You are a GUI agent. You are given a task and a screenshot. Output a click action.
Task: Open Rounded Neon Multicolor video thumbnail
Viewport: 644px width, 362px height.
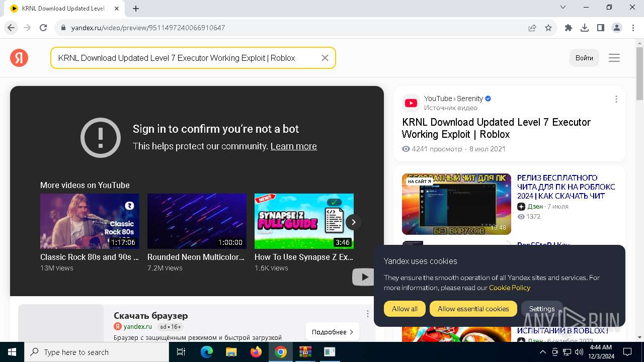(x=197, y=221)
